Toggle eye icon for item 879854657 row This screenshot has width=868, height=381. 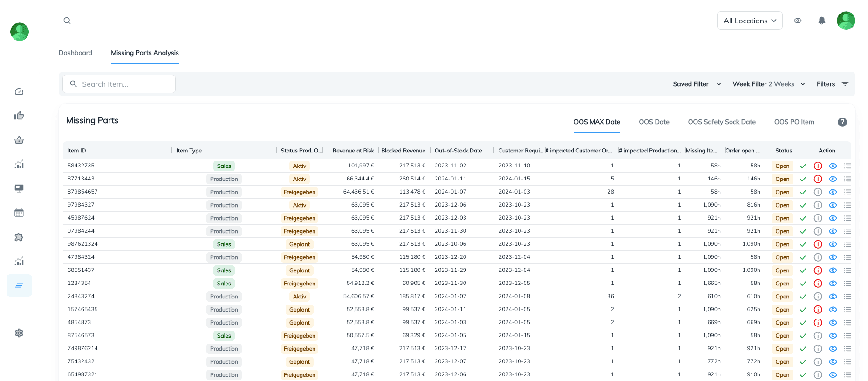point(833,192)
